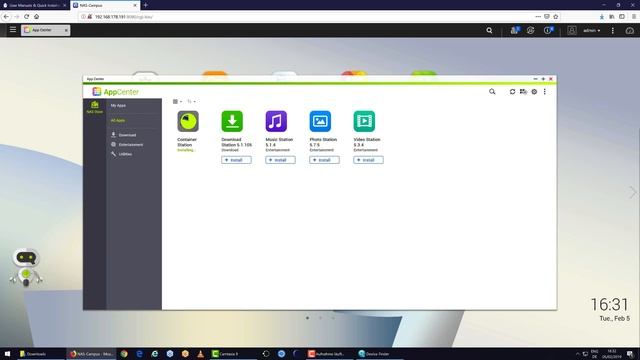Refresh the App Center list
The height and width of the screenshot is (360, 640).
click(x=512, y=92)
